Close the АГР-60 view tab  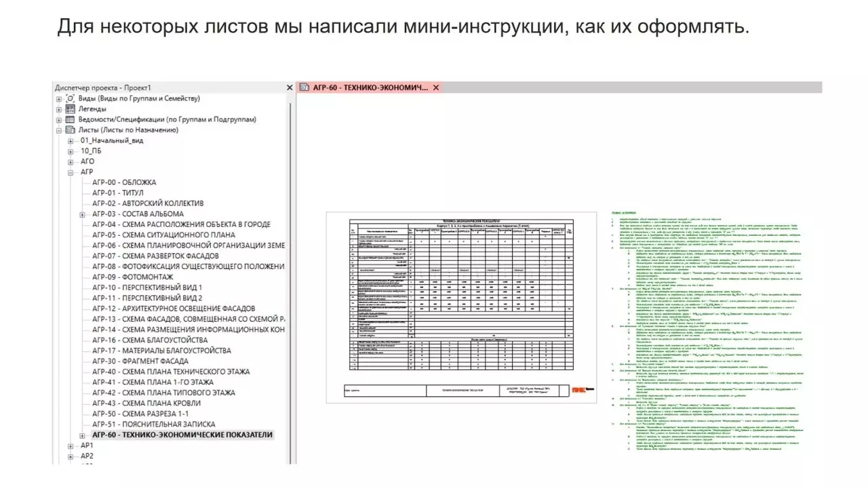[x=436, y=87]
